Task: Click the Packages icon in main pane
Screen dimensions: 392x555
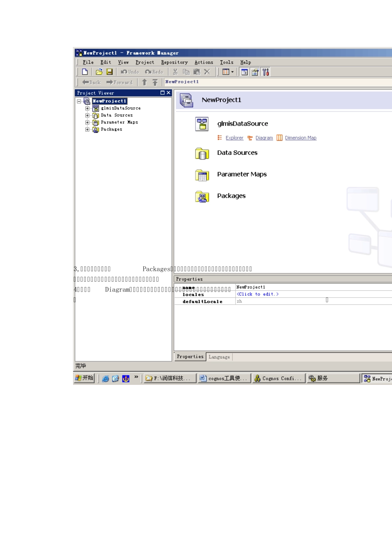Action: click(202, 197)
